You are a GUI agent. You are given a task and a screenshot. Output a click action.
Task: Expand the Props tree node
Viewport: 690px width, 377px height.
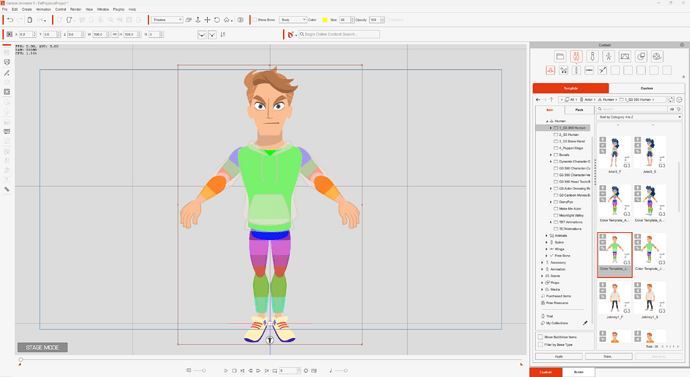pos(542,283)
